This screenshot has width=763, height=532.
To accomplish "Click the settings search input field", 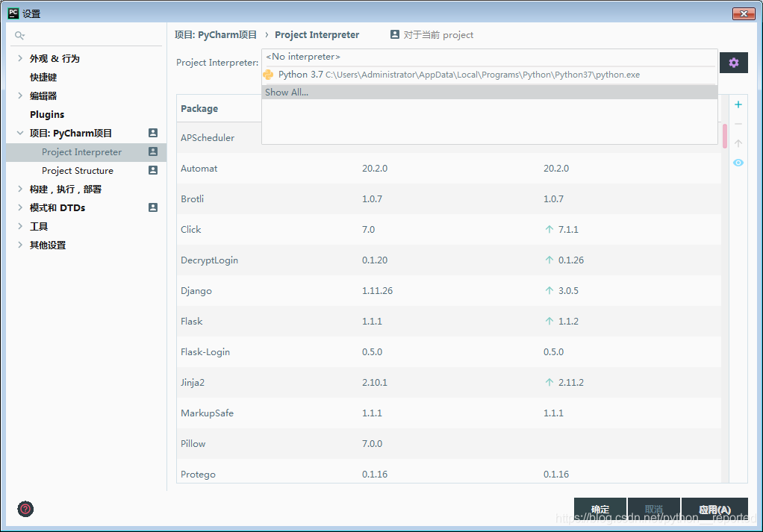I will tap(86, 36).
